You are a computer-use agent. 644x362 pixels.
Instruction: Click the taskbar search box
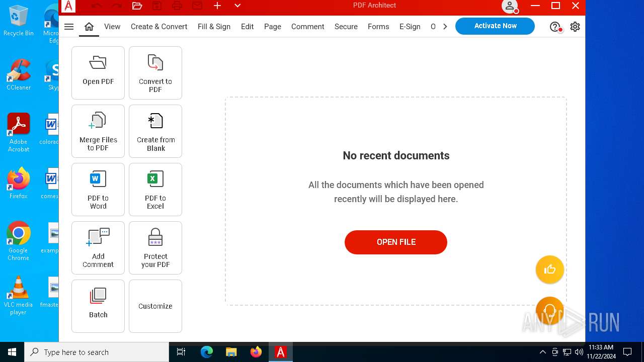point(97,352)
